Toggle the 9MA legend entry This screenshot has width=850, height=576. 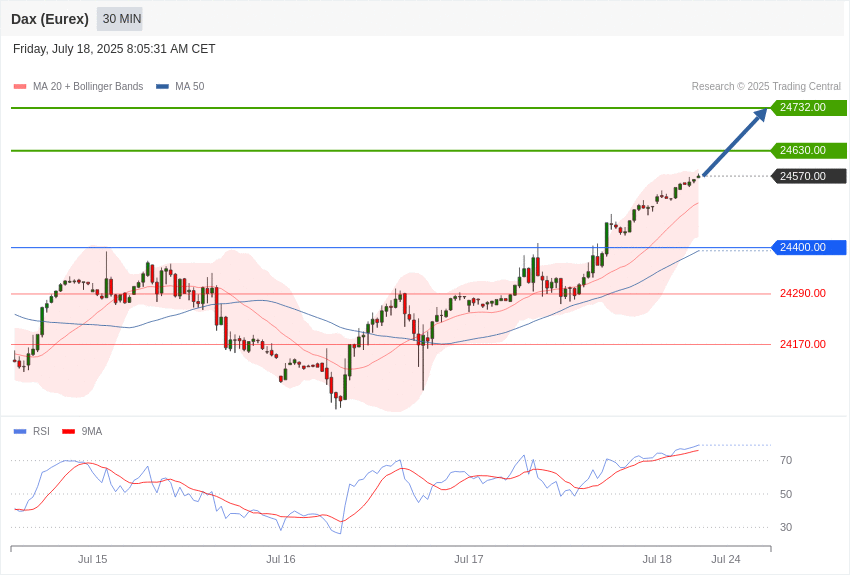coord(82,431)
